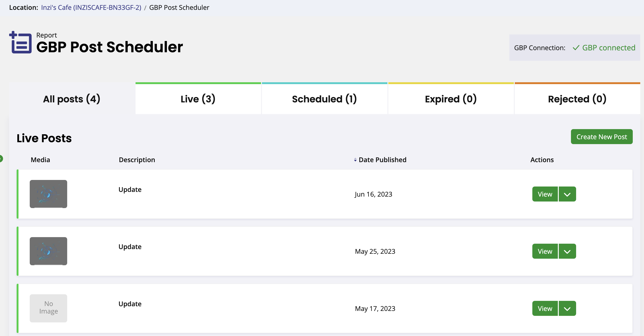
Task: Click the No Image placeholder
Action: tap(48, 308)
